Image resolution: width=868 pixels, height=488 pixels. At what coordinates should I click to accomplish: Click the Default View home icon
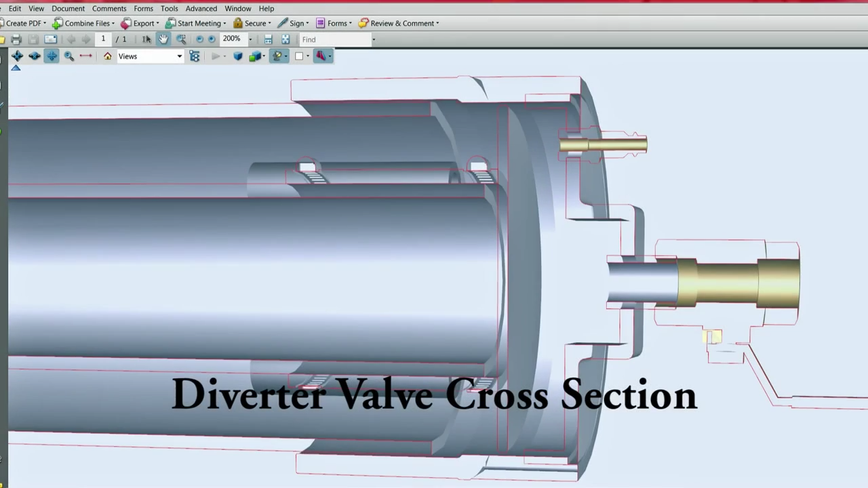pos(107,56)
